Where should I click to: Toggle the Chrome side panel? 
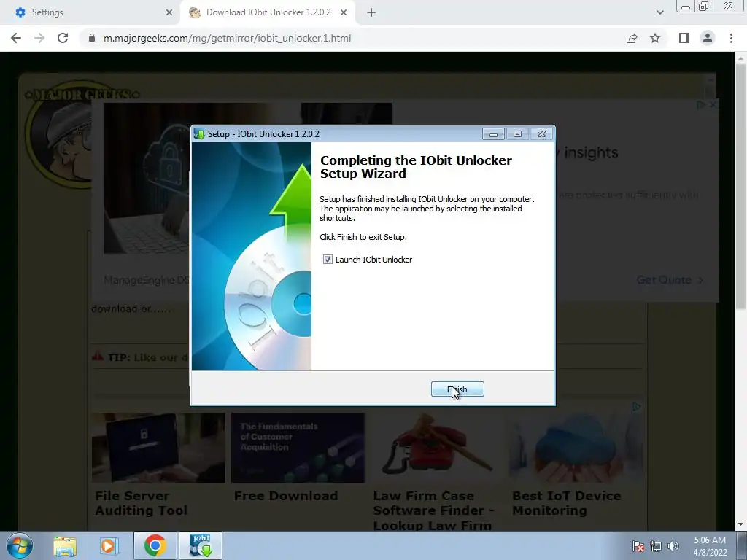click(684, 38)
